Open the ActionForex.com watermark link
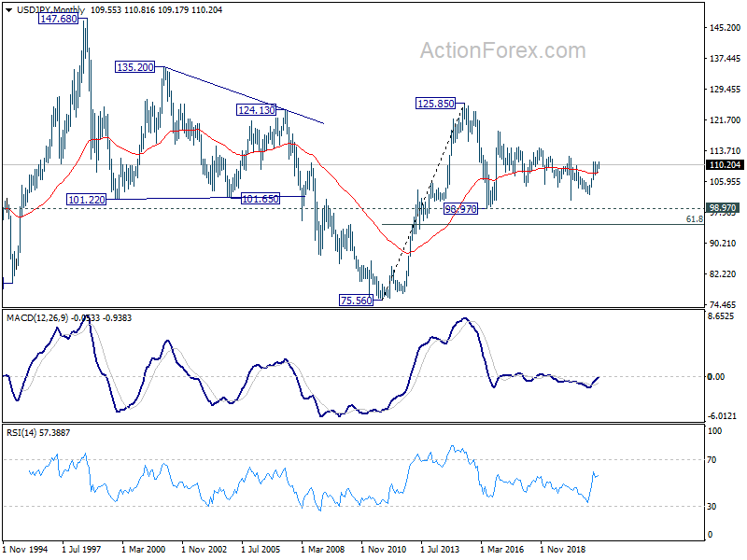Viewport: 747px width, 560px height. coord(502,50)
